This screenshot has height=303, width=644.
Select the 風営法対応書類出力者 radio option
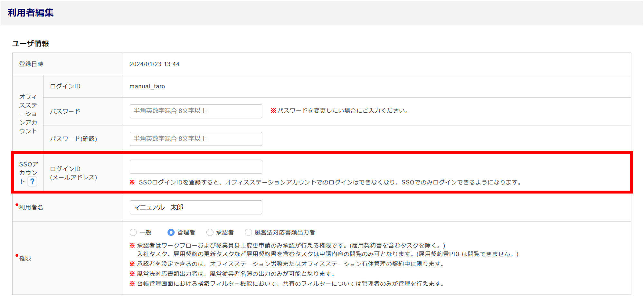[x=249, y=232]
